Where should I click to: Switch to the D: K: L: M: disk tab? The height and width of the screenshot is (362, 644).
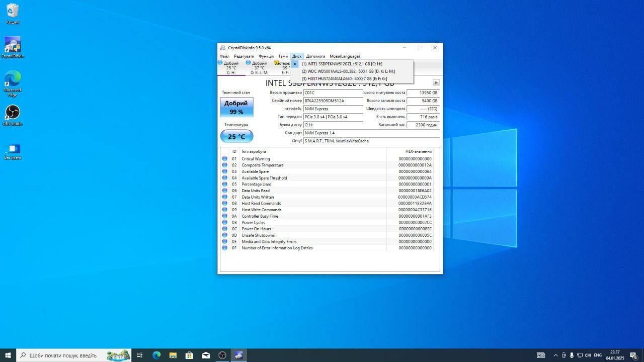pyautogui.click(x=259, y=68)
